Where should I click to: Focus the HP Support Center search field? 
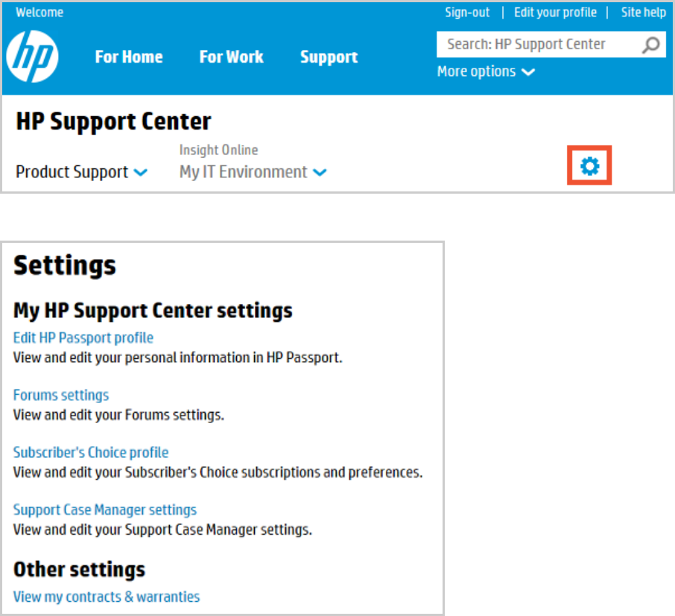click(536, 45)
